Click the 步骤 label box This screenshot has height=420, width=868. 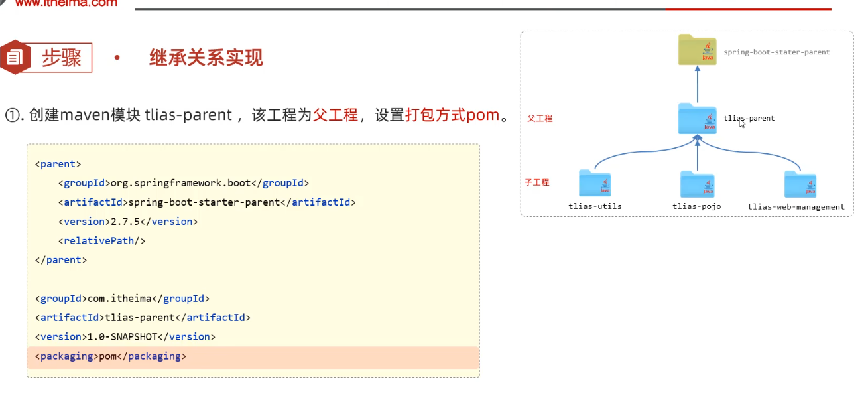[x=62, y=58]
